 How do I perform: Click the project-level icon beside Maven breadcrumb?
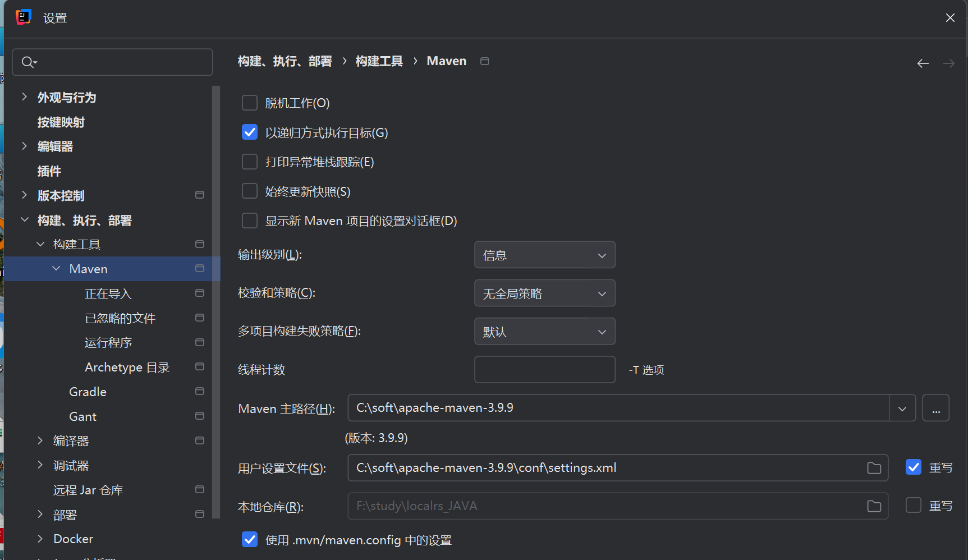click(x=484, y=61)
